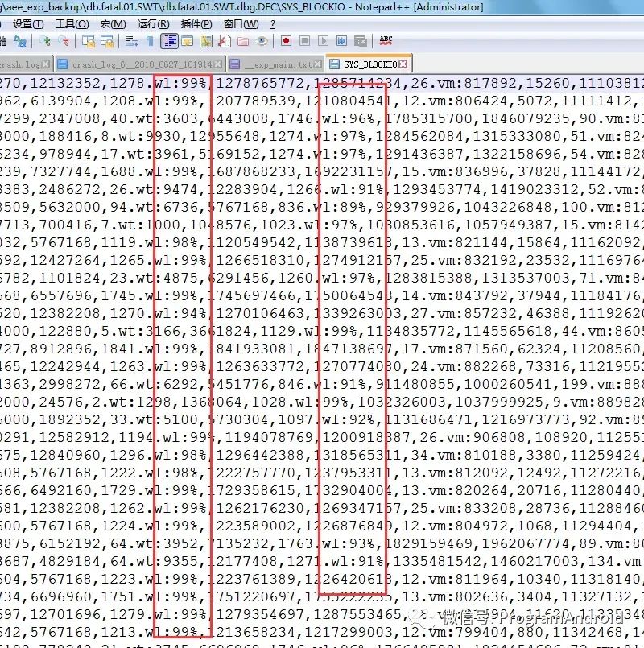Close the __exp_main.txt tab
This screenshot has width=644, height=648.
317,64
